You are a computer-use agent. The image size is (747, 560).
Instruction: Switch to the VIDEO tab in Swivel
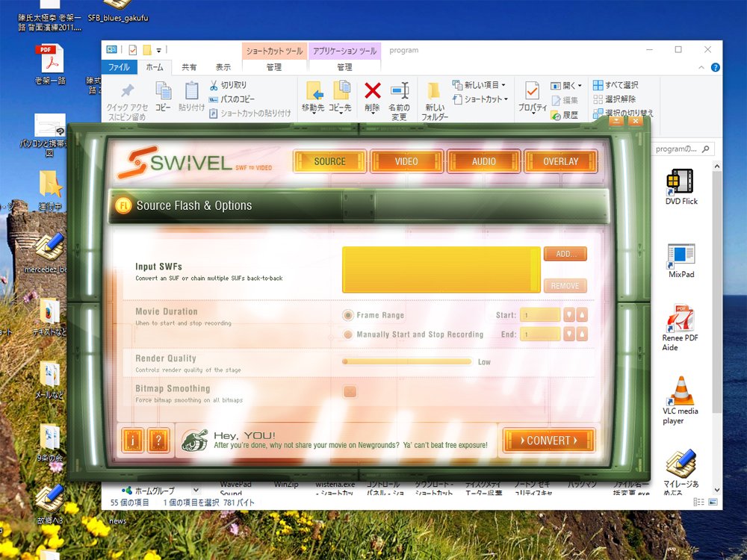tap(406, 161)
